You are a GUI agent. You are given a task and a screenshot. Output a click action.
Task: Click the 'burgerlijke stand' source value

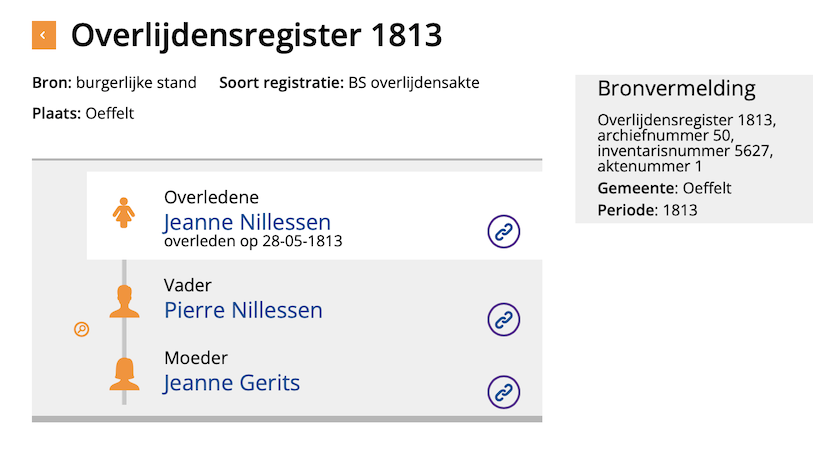[x=136, y=83]
